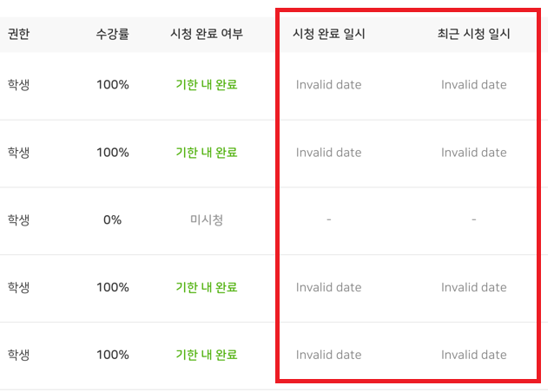Click 기한 내 완료 in the last row
The width and height of the screenshot is (554, 392).
[x=207, y=356]
